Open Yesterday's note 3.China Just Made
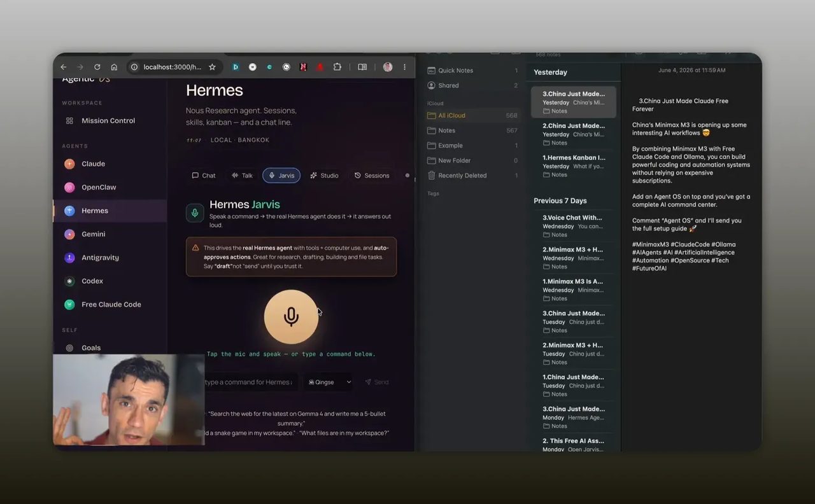This screenshot has height=504, width=815. 574,102
